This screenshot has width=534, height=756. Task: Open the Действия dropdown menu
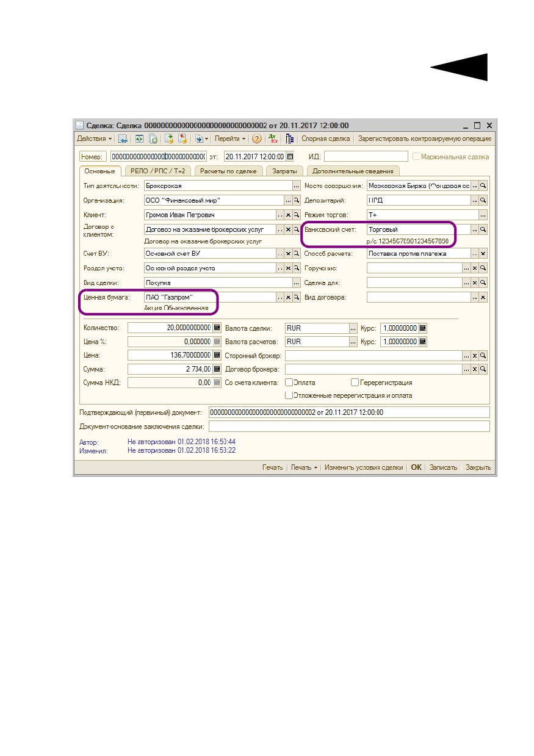pos(94,139)
